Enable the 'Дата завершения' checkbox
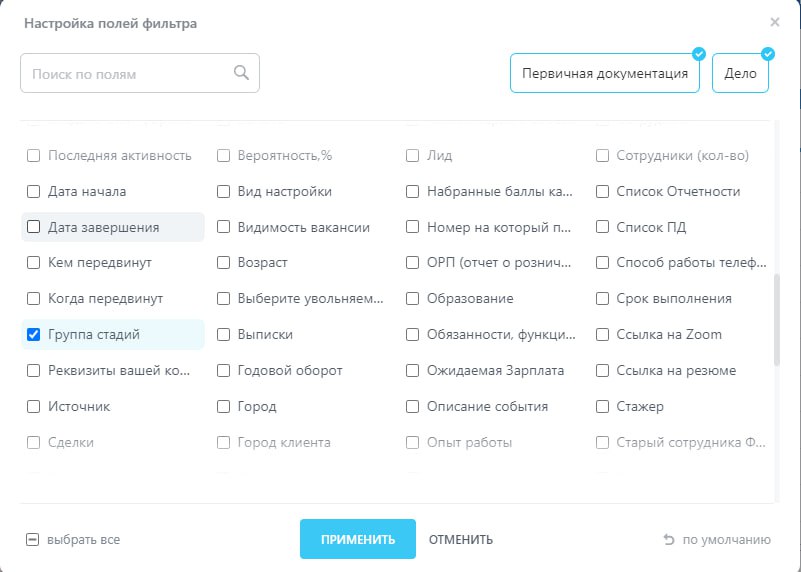The image size is (801, 572). [x=33, y=227]
